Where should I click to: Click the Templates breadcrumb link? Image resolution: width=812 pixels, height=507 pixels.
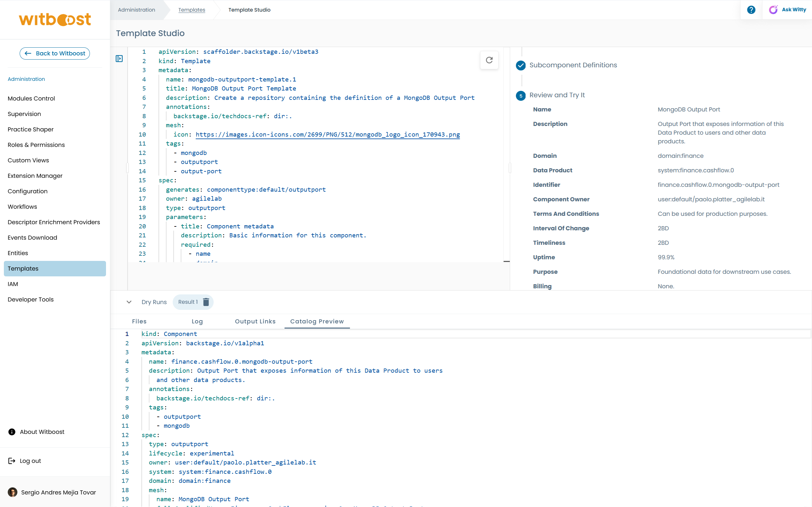tap(191, 10)
